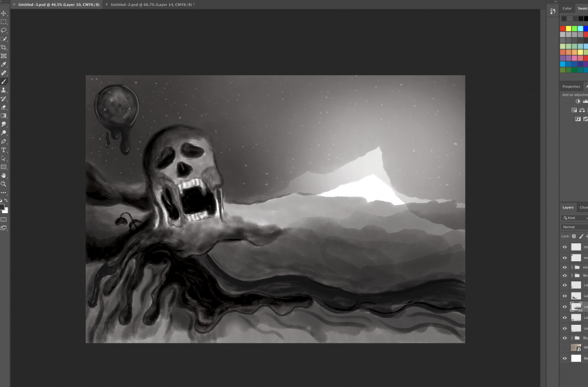
Task: Open the Properties panel tab
Action: coord(571,86)
